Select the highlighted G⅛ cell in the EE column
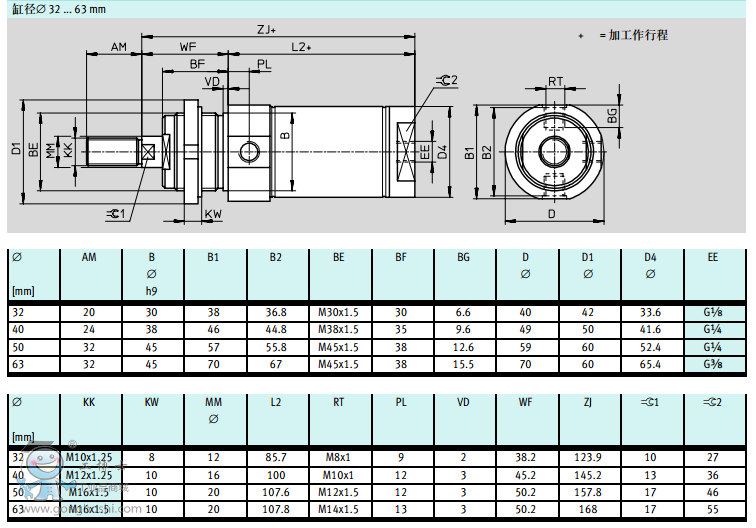The image size is (756, 528). 712,312
